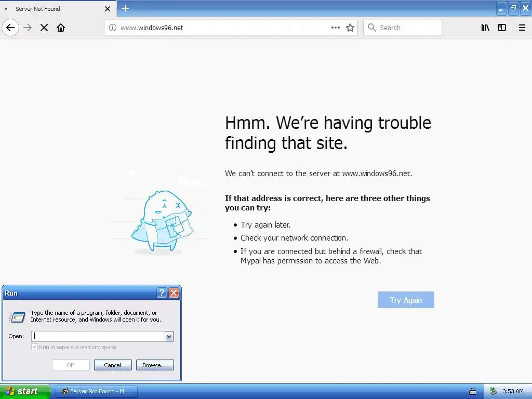This screenshot has width=532, height=399.
Task: Open the browser hamburger menu
Action: click(x=522, y=28)
